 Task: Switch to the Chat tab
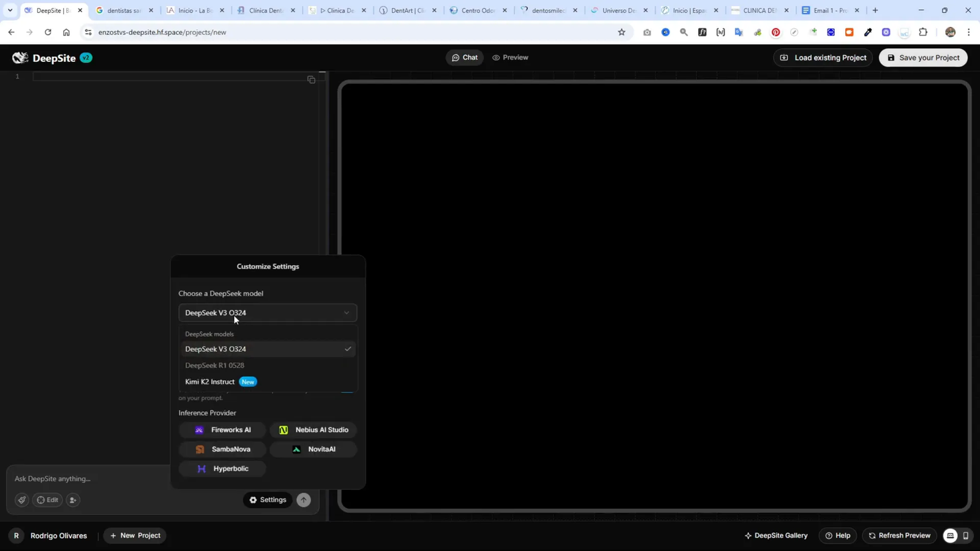click(x=465, y=58)
